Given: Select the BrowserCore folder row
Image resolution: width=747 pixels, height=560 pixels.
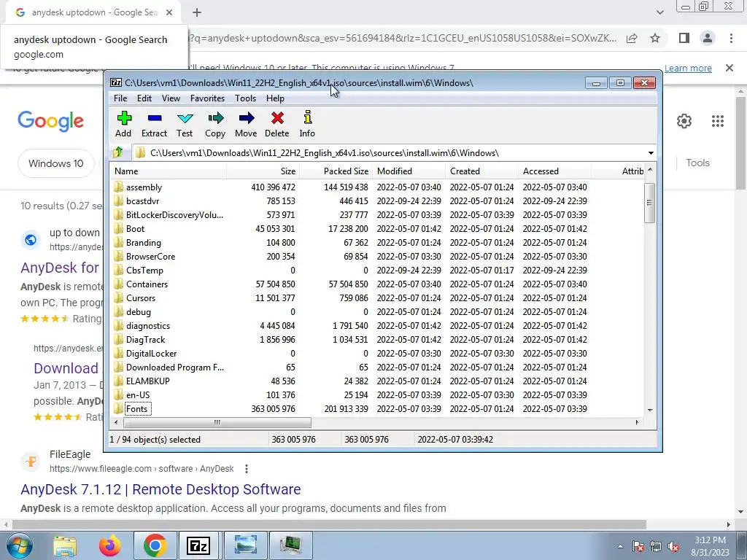Looking at the screenshot, I should [x=378, y=256].
